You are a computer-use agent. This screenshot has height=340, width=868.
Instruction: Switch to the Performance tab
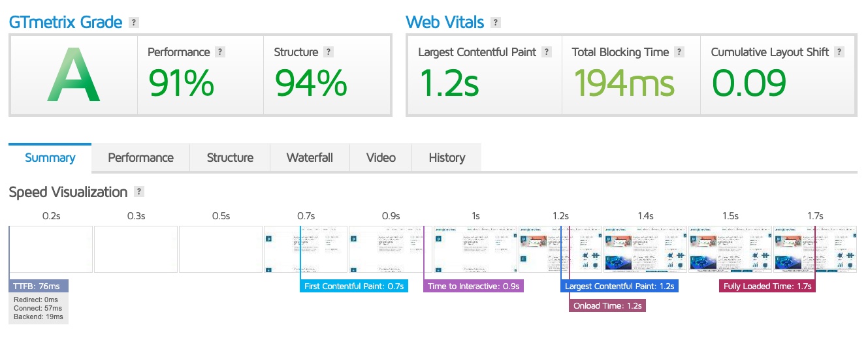(x=140, y=157)
